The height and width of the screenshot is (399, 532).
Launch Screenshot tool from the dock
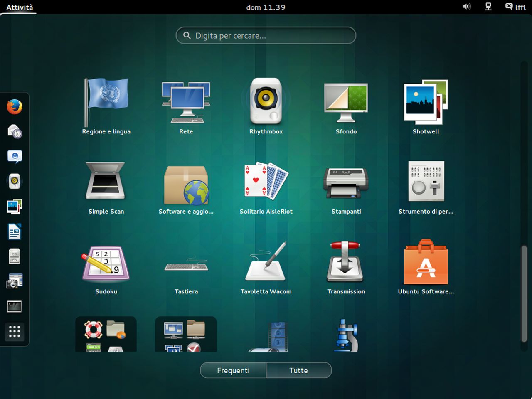pos(15,281)
